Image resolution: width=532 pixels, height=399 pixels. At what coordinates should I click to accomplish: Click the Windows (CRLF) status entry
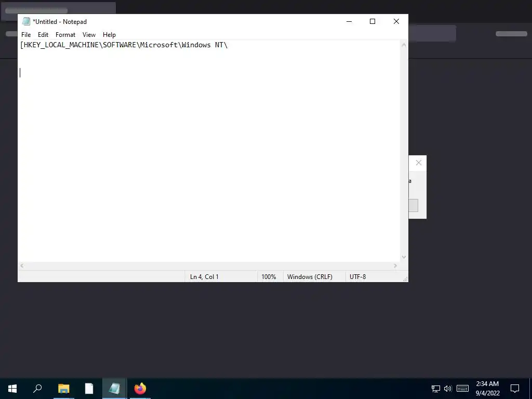310,277
